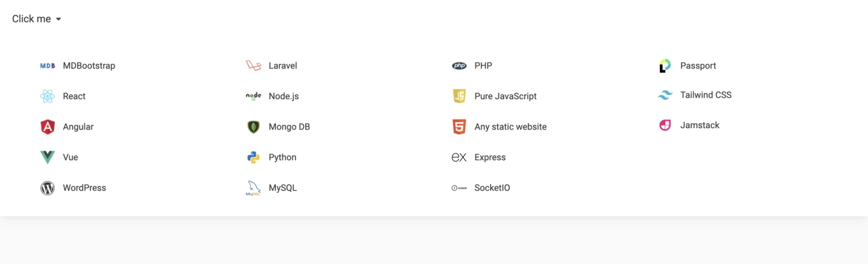Click the Node.js logo icon

pos(254,96)
